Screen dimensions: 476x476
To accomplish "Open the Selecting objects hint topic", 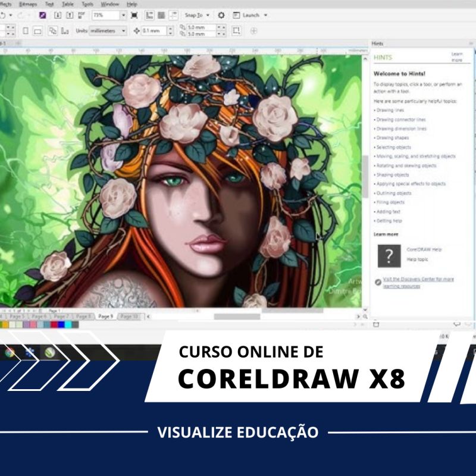I will point(394,147).
